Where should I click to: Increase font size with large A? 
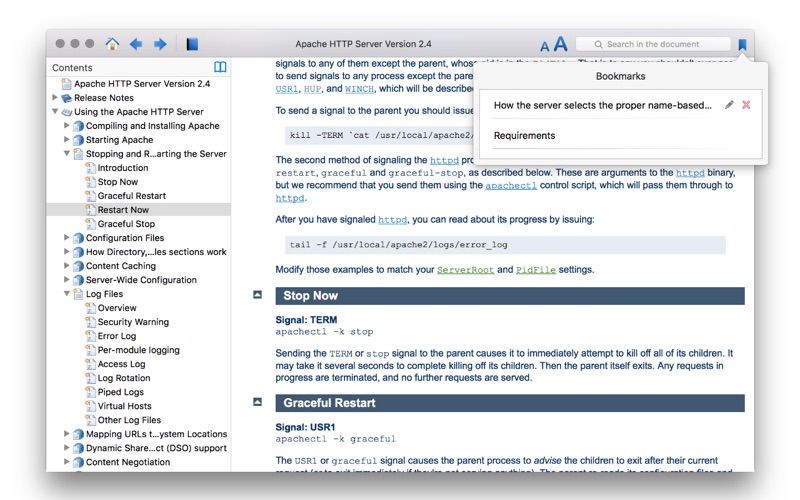(x=561, y=44)
